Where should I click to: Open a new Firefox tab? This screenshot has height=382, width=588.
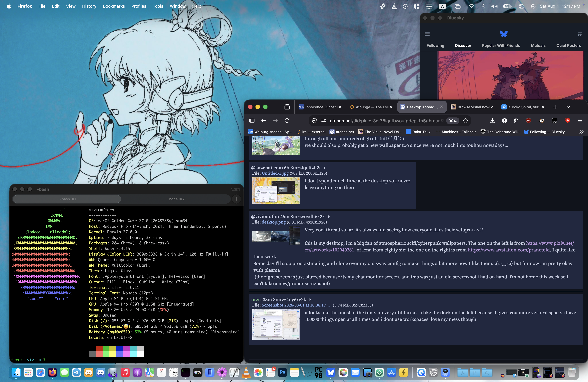555,107
